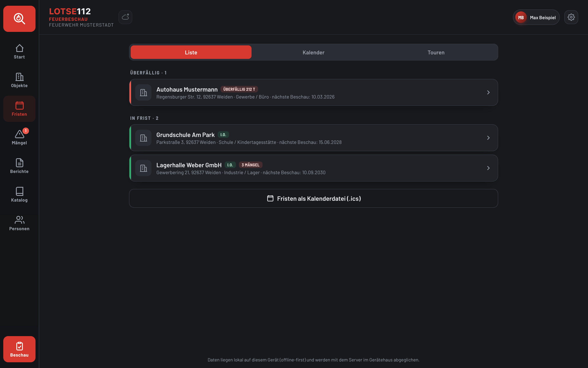588x368 pixels.
Task: Select the Fristen calendar icon
Action: (19, 105)
